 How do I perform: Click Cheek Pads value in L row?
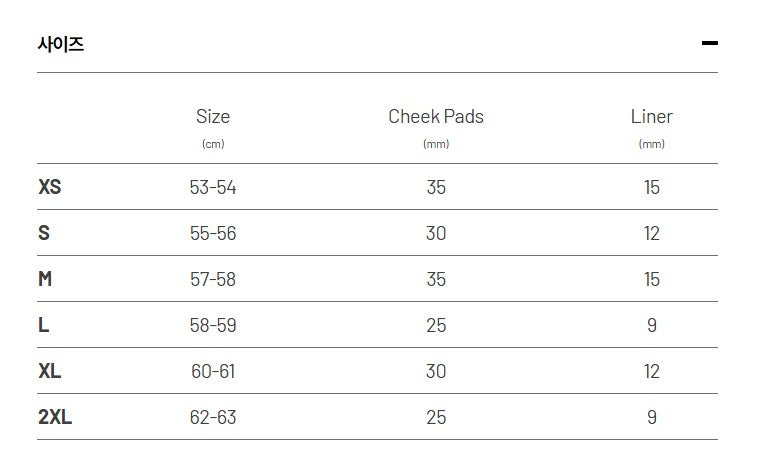[x=436, y=325]
